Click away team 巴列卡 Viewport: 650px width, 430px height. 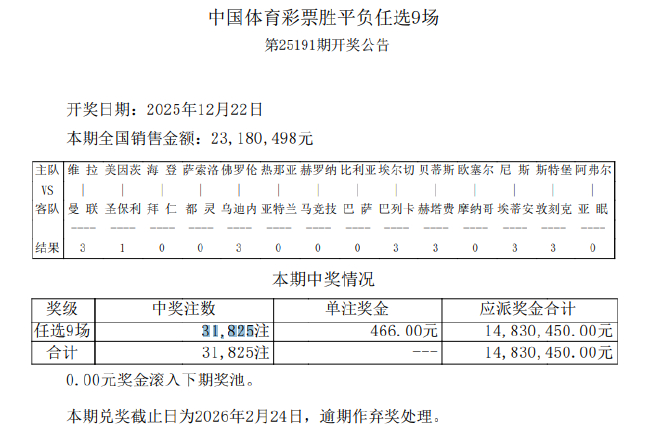396,209
